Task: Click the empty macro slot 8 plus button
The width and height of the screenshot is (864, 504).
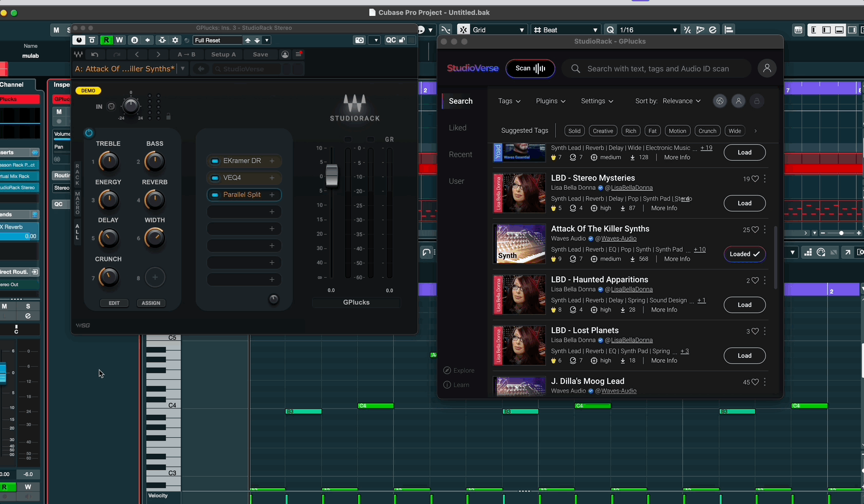Action: coord(155,277)
